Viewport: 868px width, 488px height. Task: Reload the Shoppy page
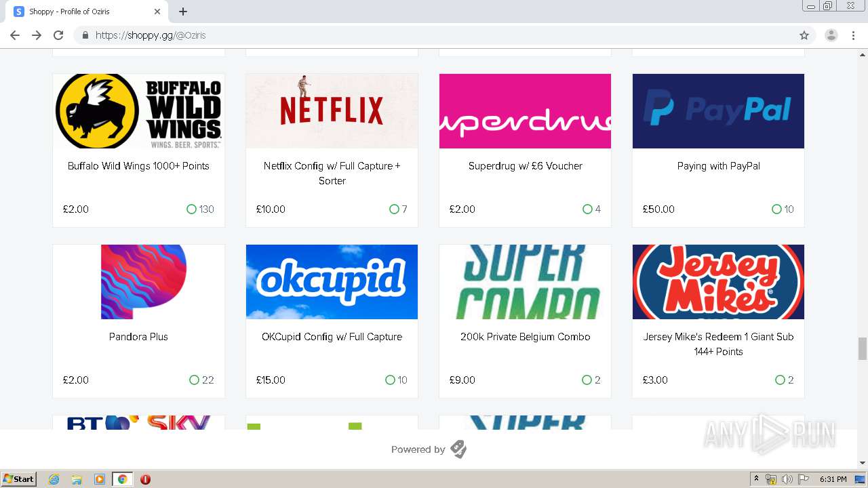click(x=58, y=35)
